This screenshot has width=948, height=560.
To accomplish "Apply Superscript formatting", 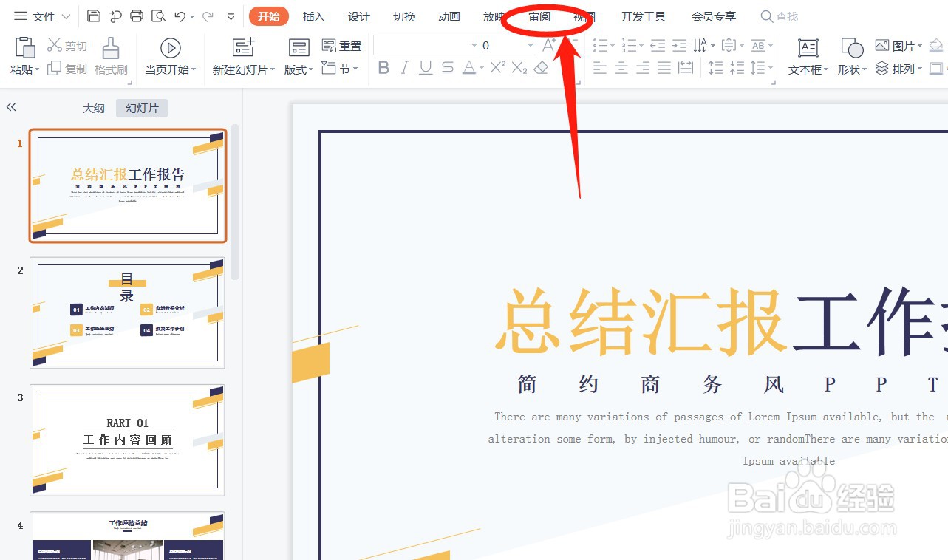I will tap(497, 68).
